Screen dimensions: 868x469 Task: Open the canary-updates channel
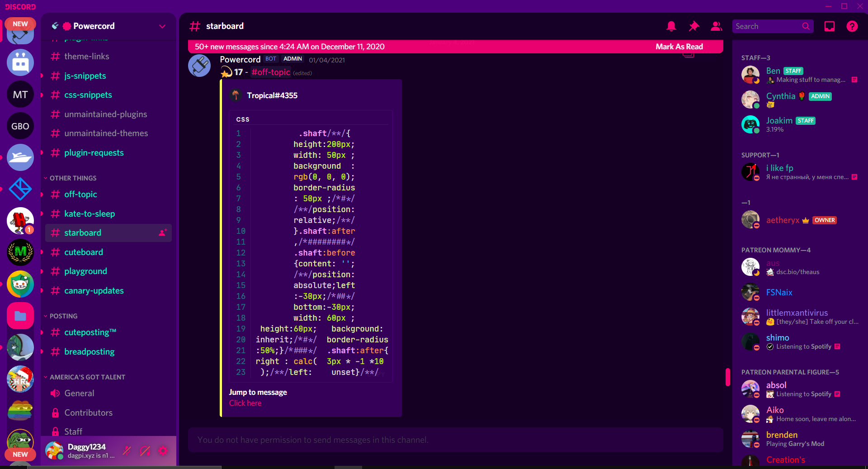point(108,291)
